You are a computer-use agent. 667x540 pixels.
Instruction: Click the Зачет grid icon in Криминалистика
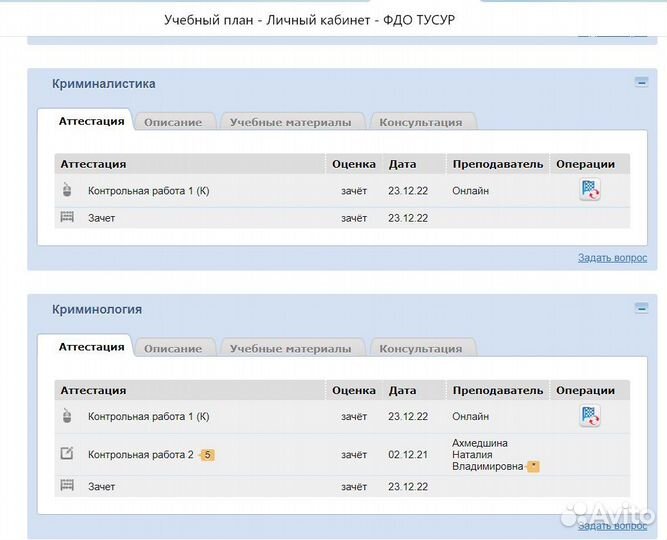[x=67, y=217]
